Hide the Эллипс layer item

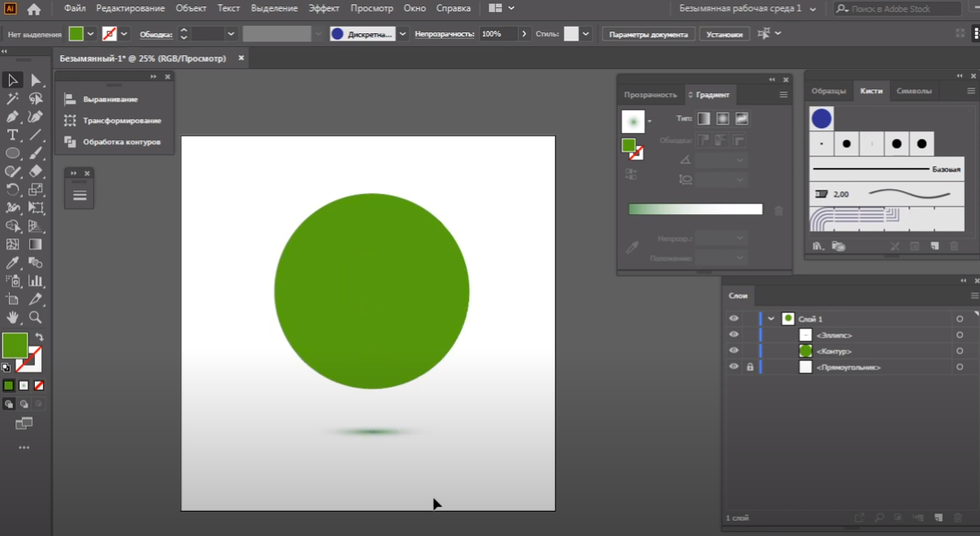734,335
